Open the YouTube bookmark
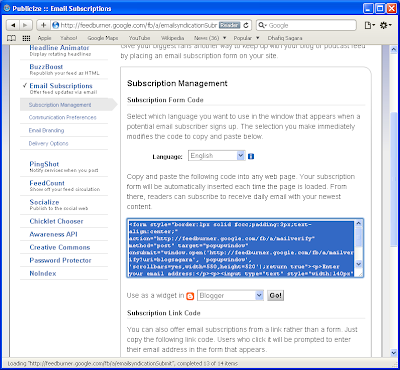The image size is (400, 370). (139, 38)
